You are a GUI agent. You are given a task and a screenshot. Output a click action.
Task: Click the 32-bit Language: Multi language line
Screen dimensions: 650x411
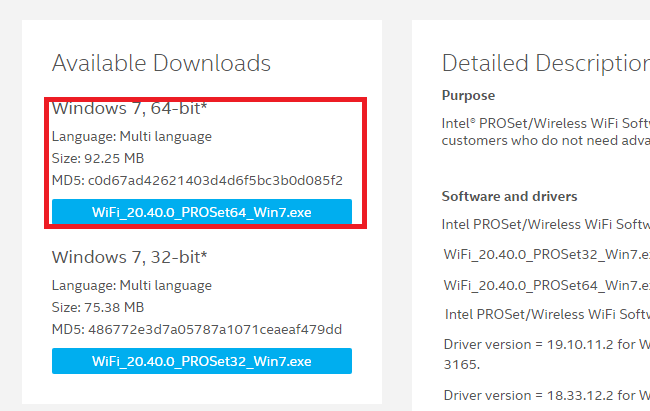pyautogui.click(x=132, y=285)
